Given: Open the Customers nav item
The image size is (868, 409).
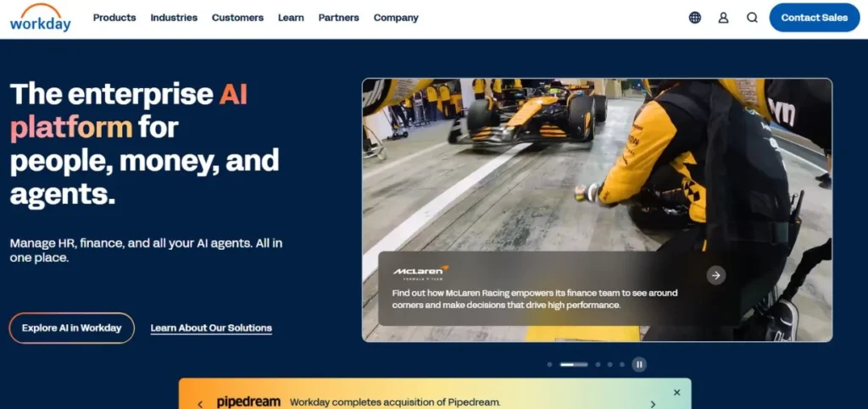Looking at the screenshot, I should (237, 18).
